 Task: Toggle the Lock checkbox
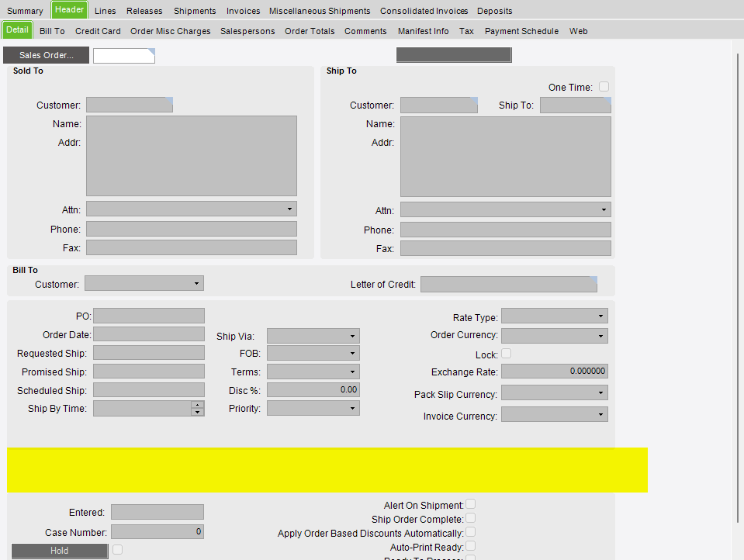[x=507, y=354]
